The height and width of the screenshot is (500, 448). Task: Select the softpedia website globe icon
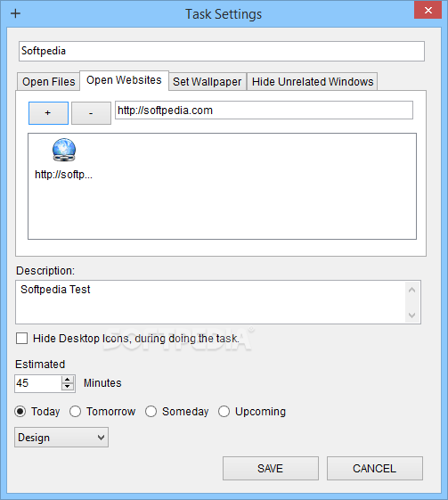point(64,150)
